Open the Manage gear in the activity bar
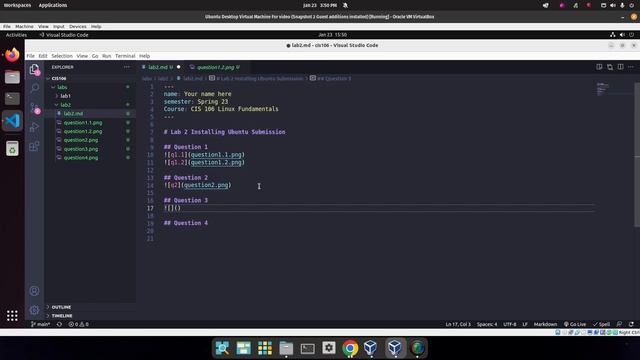640x360 pixels. (35, 310)
